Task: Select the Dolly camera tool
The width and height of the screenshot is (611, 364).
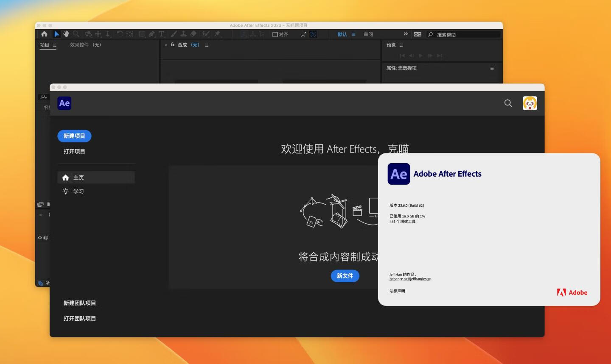Action: coord(108,34)
